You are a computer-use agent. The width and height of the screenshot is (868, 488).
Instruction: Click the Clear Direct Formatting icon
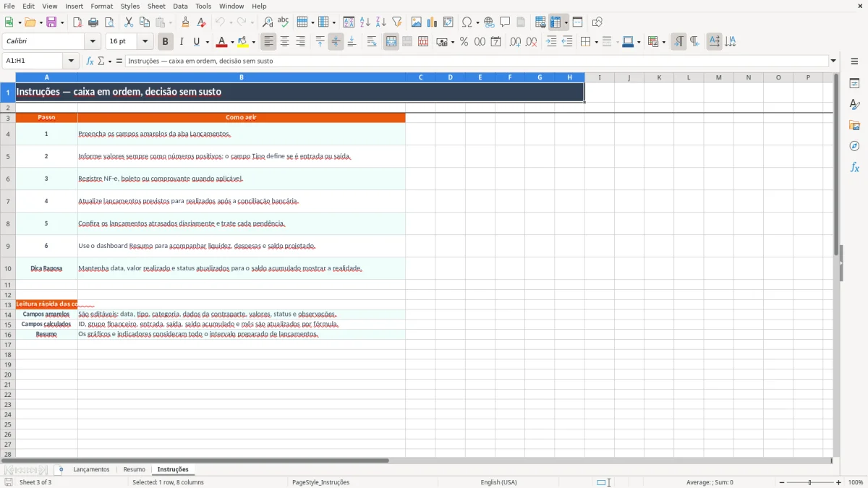pyautogui.click(x=201, y=22)
